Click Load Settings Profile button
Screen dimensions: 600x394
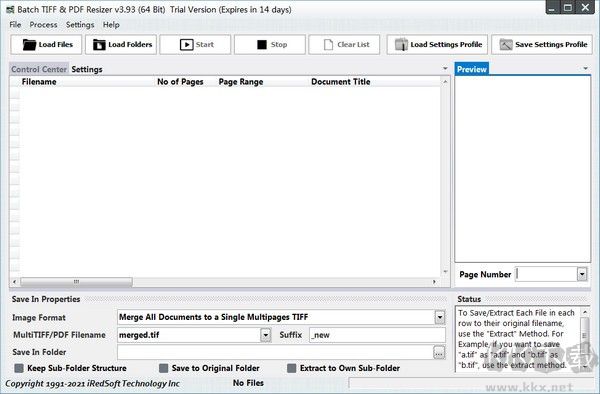pyautogui.click(x=437, y=45)
